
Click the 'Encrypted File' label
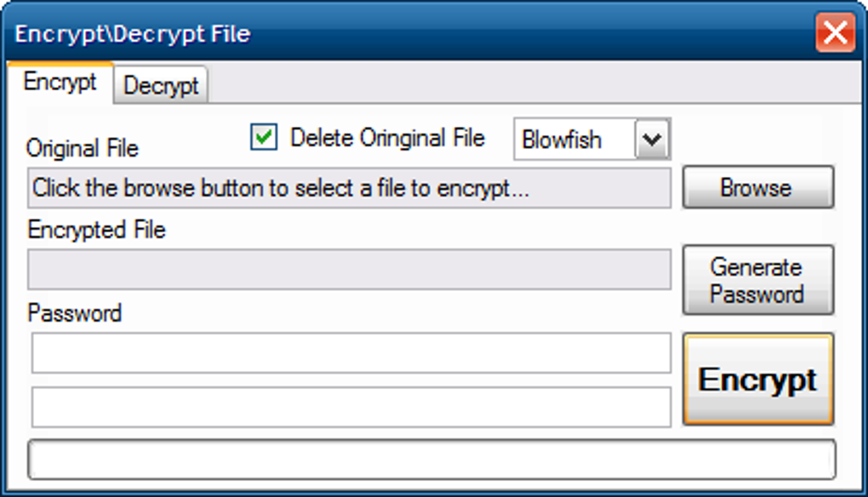[x=96, y=231]
